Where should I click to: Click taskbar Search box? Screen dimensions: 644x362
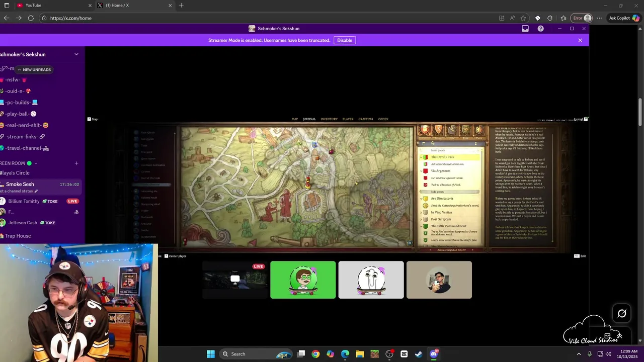pyautogui.click(x=256, y=354)
